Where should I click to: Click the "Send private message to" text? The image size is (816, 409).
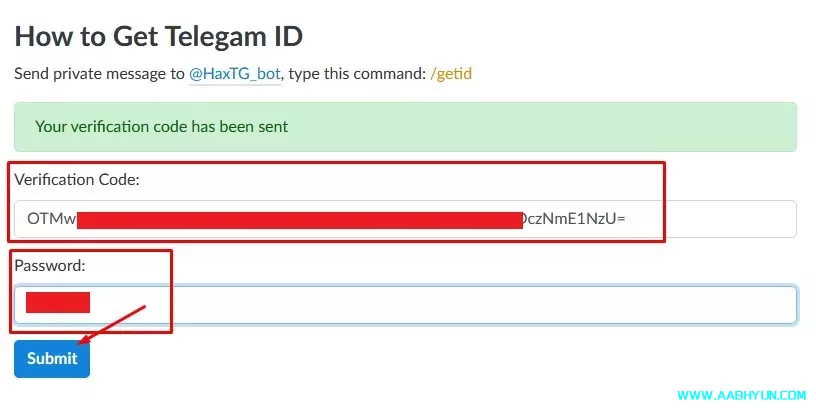(x=99, y=74)
